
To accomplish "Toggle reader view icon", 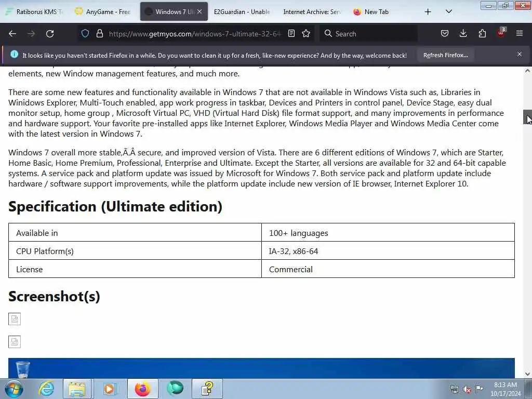I will [x=291, y=33].
